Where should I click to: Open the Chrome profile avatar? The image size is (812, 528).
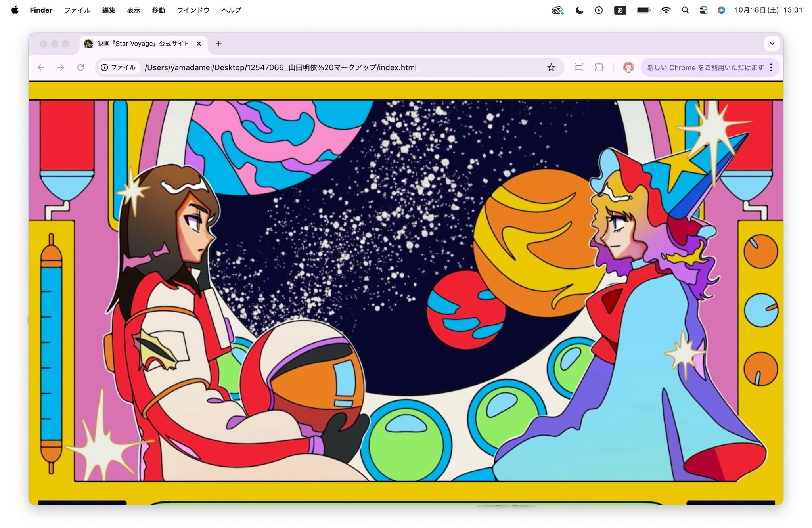[628, 67]
